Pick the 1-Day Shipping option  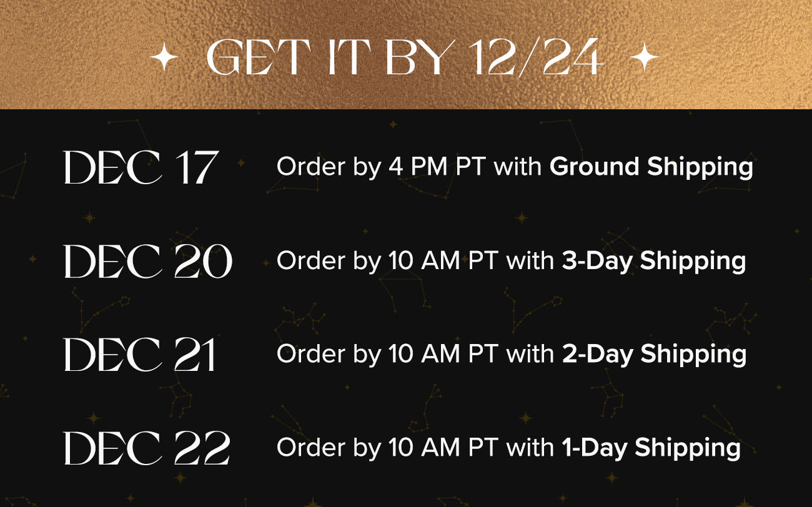(651, 448)
